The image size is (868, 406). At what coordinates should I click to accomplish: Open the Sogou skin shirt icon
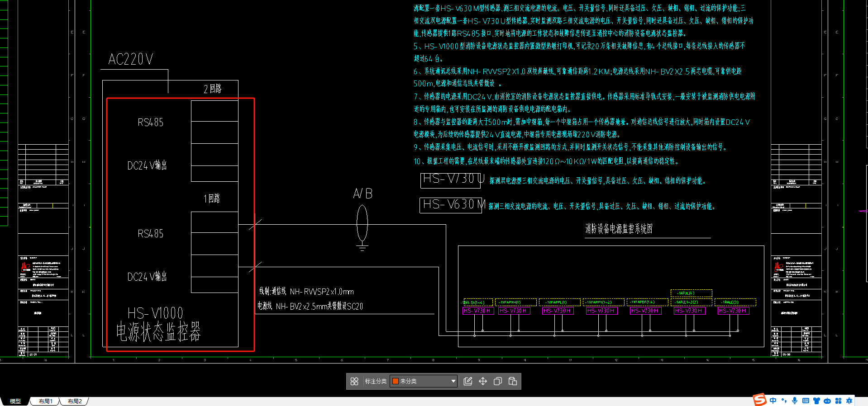coord(816,401)
